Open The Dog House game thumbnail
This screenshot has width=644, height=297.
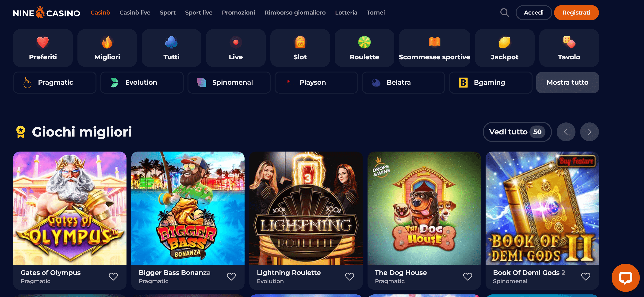coord(424,208)
